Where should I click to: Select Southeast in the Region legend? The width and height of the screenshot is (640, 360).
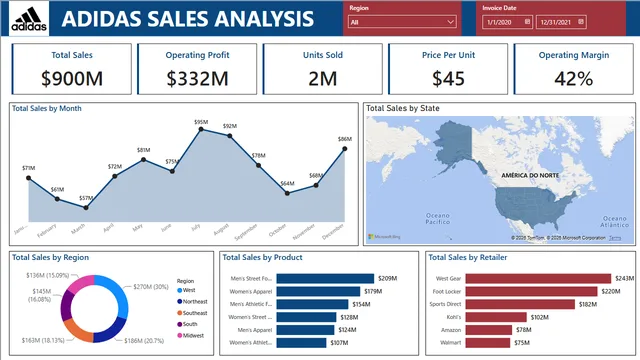click(192, 313)
